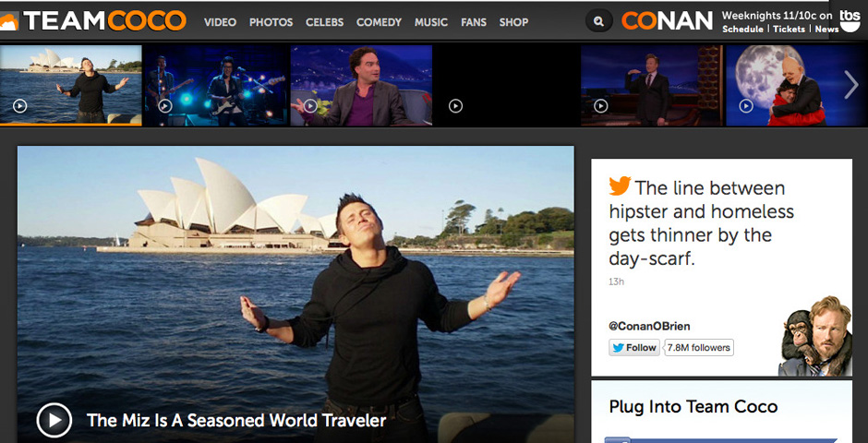Play the blank black carousel video
The image size is (868, 443).
(455, 105)
